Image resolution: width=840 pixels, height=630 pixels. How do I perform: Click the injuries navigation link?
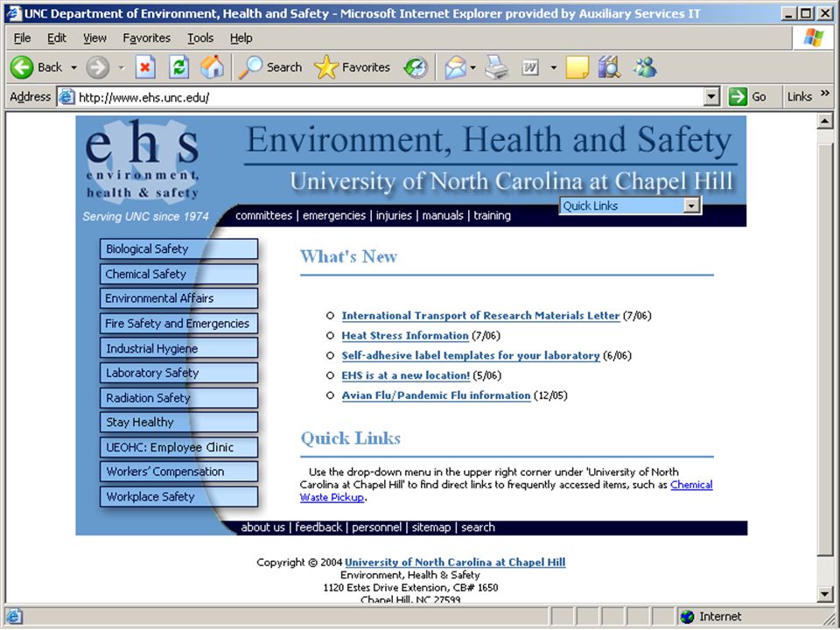click(394, 215)
